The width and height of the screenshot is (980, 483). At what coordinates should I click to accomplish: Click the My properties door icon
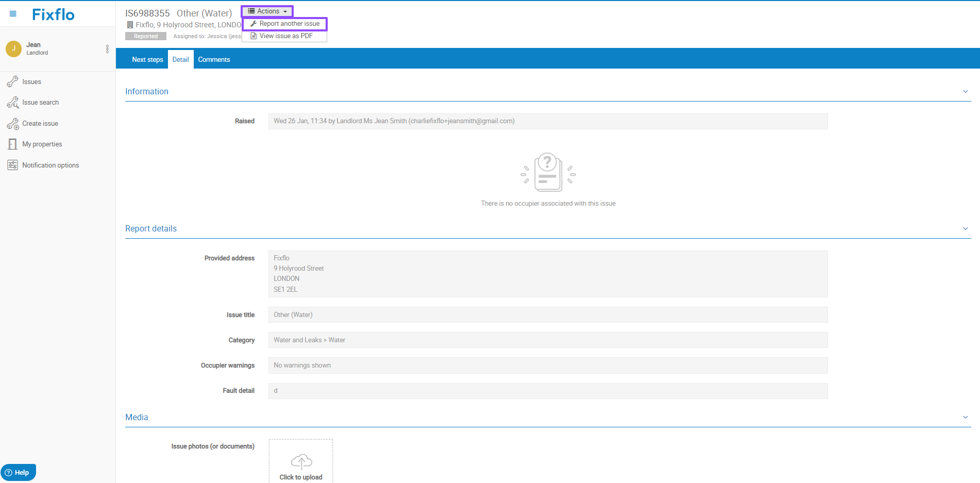pyautogui.click(x=12, y=144)
